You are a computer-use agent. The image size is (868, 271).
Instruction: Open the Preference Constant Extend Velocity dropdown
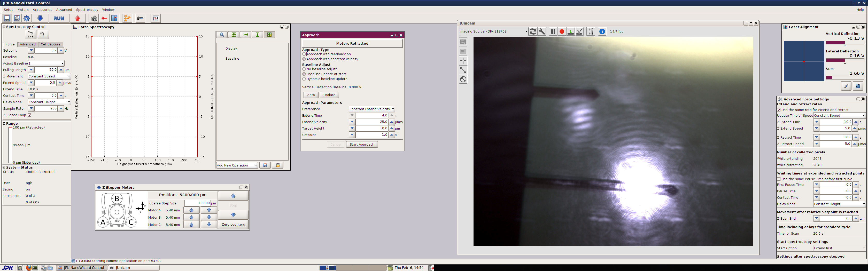[372, 109]
